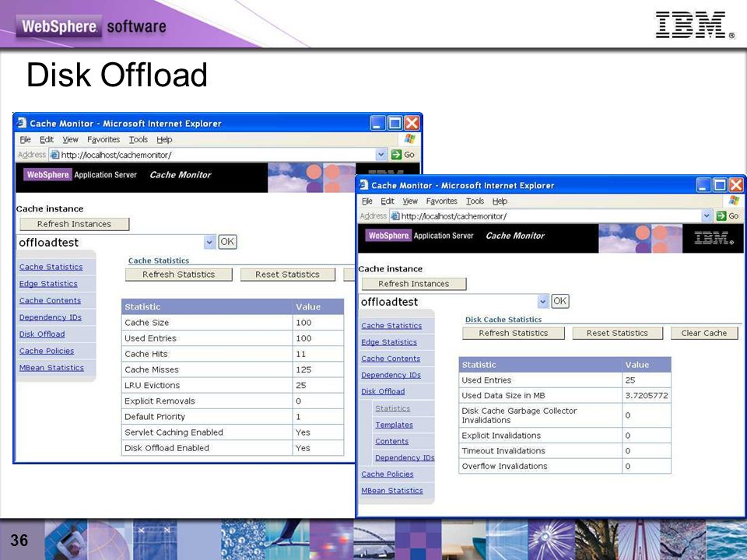The height and width of the screenshot is (560, 747).
Task: Click Reset Statistics in front Disk Cache window
Action: coord(617,333)
